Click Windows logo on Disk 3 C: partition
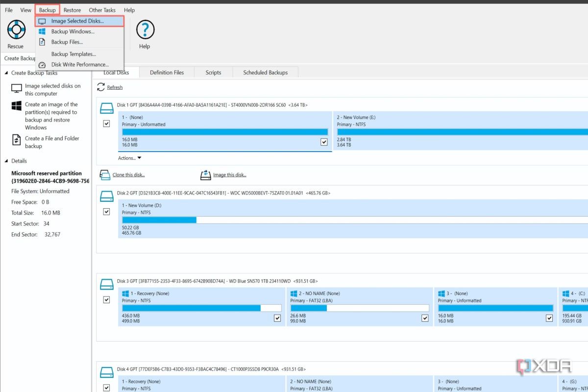588x392 pixels. point(566,294)
